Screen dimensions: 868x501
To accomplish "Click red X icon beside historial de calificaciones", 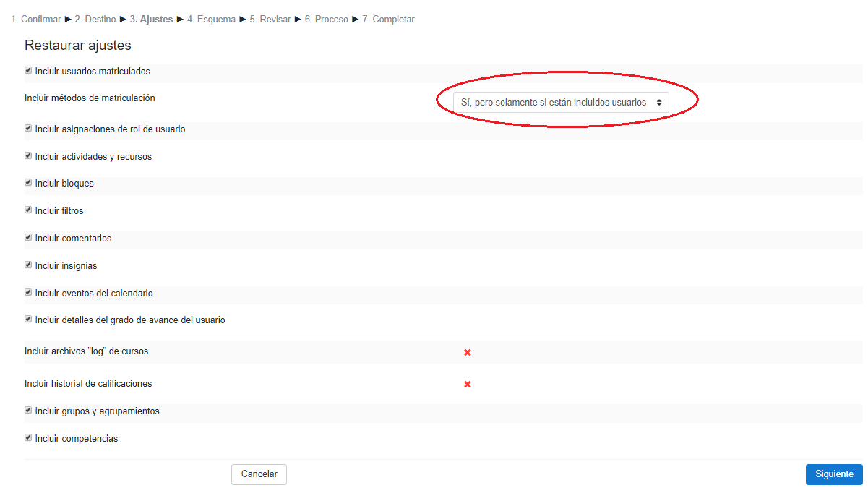I will click(x=467, y=384).
